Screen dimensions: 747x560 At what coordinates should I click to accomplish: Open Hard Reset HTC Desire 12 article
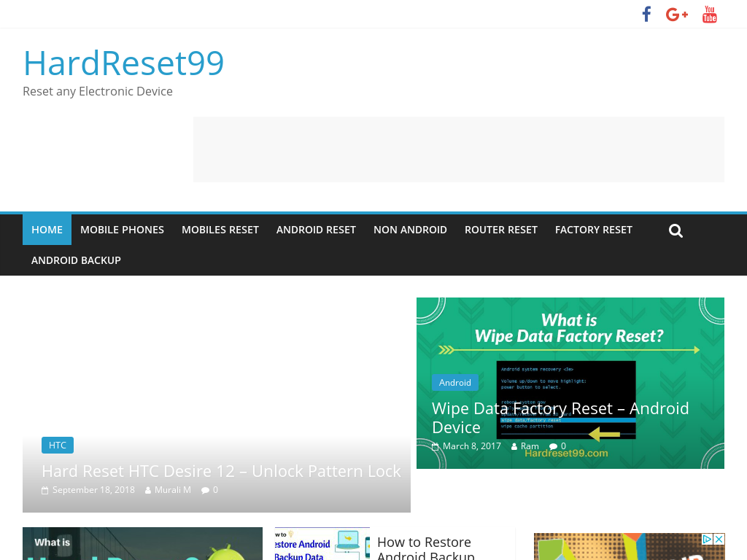pos(222,471)
